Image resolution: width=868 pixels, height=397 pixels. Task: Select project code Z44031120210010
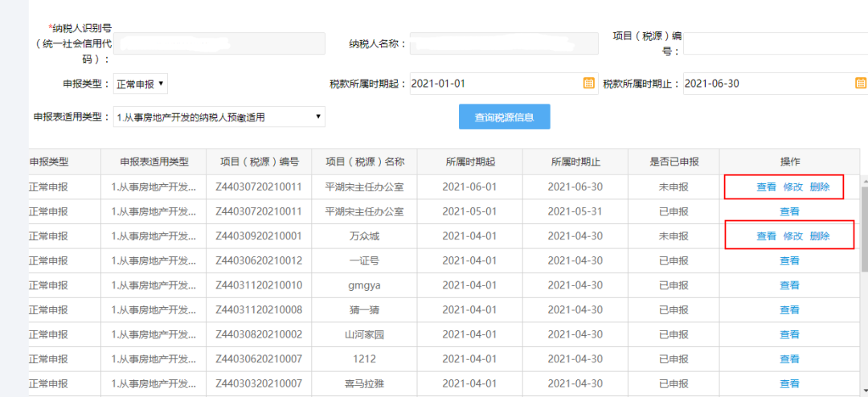[259, 285]
